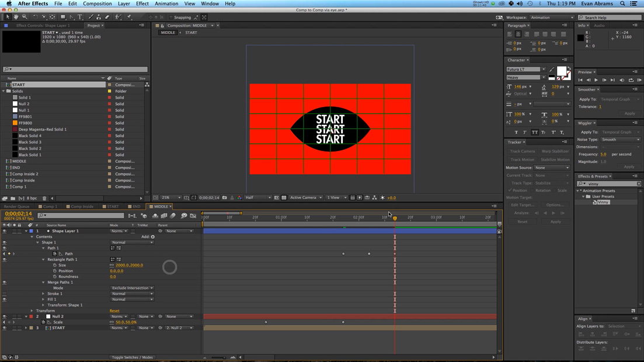
Task: Select the Zoom tool in toolbar
Action: pos(24,18)
